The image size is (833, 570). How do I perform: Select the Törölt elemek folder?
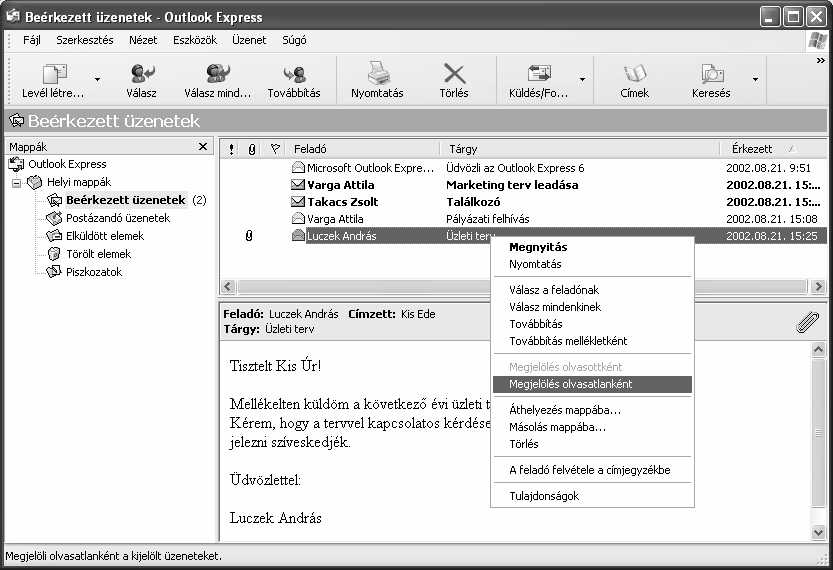click(x=98, y=254)
